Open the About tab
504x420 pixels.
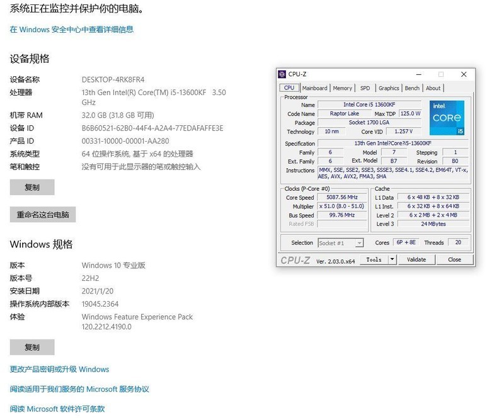433,88
